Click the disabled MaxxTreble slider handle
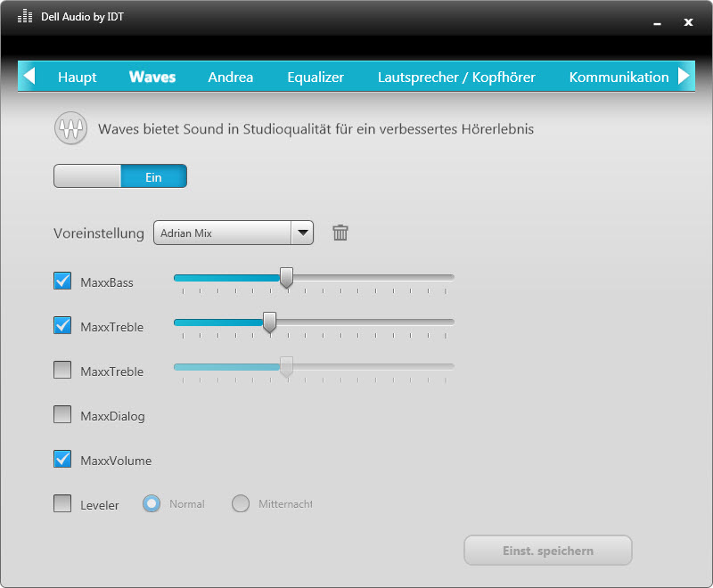This screenshot has width=713, height=588. pos(286,367)
